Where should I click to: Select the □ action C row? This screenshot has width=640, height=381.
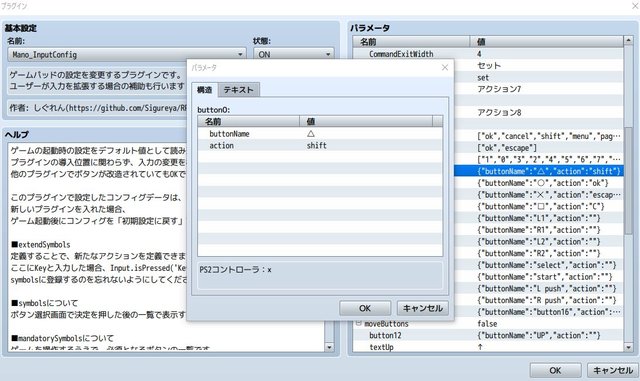click(538, 206)
